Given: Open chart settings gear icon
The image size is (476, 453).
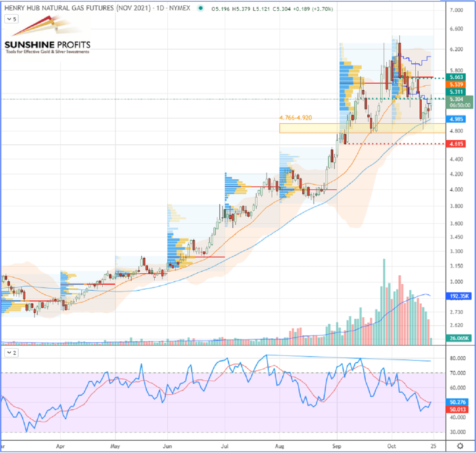Looking at the screenshot, I should [x=459, y=445].
